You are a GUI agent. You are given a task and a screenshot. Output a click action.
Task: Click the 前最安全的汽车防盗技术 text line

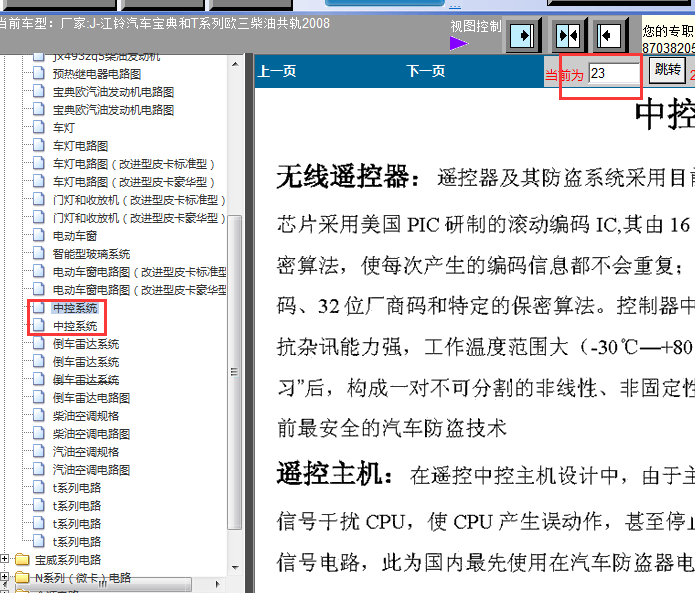pyautogui.click(x=391, y=429)
